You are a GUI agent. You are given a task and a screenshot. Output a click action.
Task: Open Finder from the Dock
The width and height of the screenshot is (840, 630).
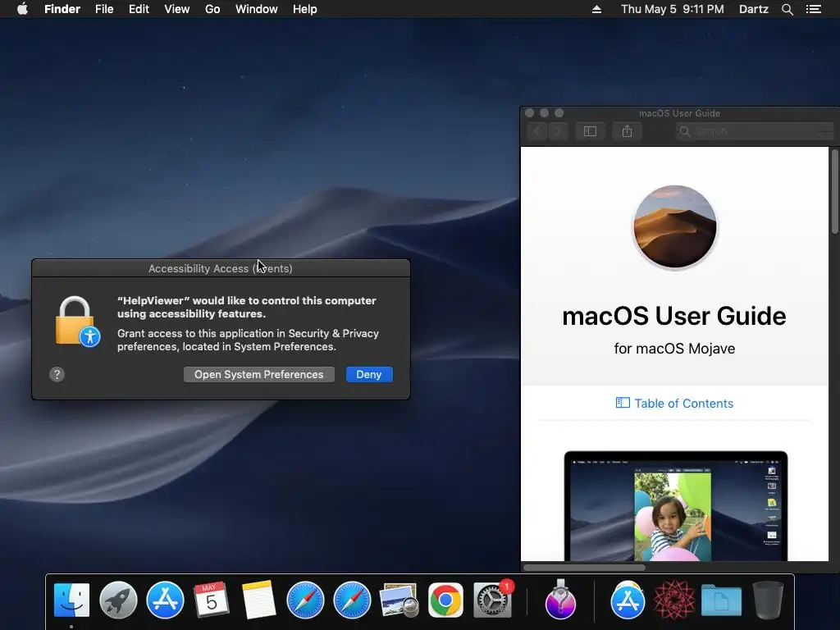pyautogui.click(x=71, y=600)
